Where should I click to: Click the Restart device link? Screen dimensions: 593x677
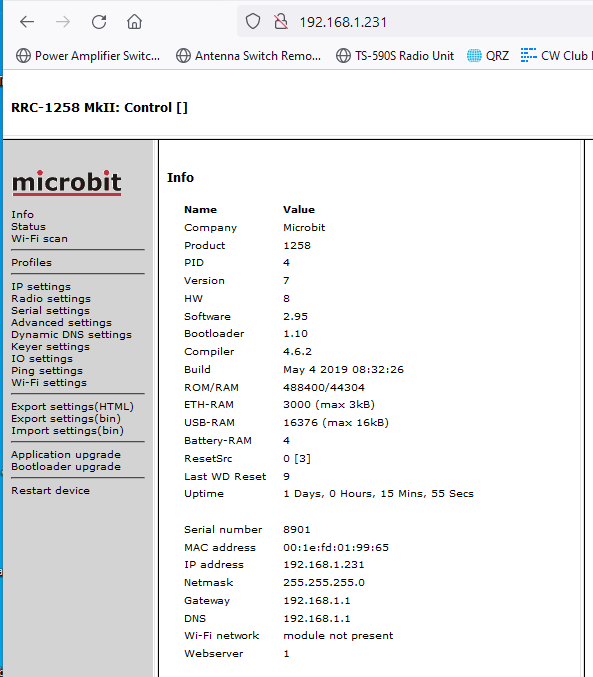coord(51,490)
